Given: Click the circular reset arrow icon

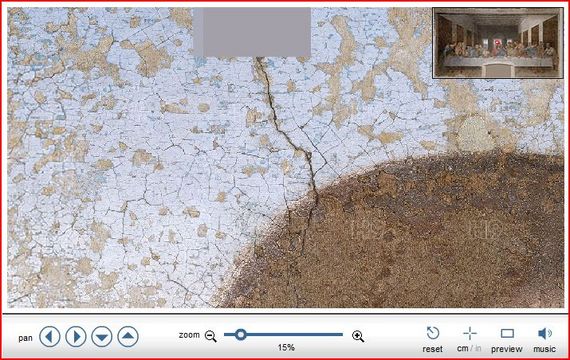Looking at the screenshot, I should 433,333.
